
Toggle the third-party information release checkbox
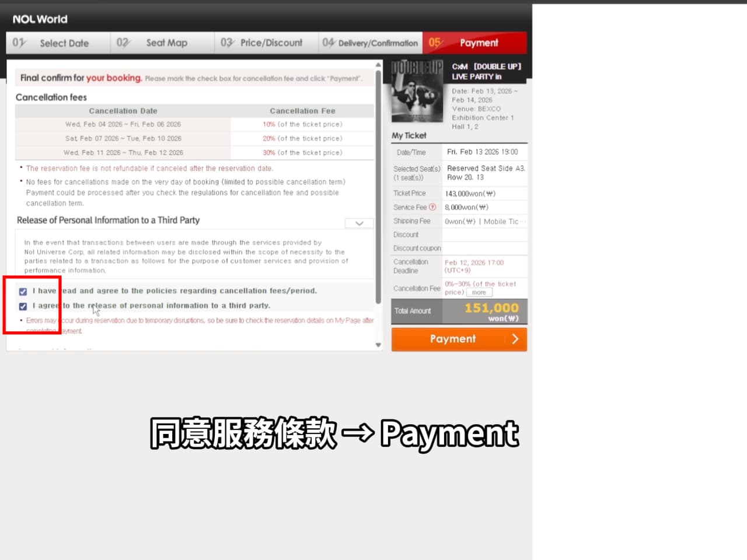[x=23, y=306]
